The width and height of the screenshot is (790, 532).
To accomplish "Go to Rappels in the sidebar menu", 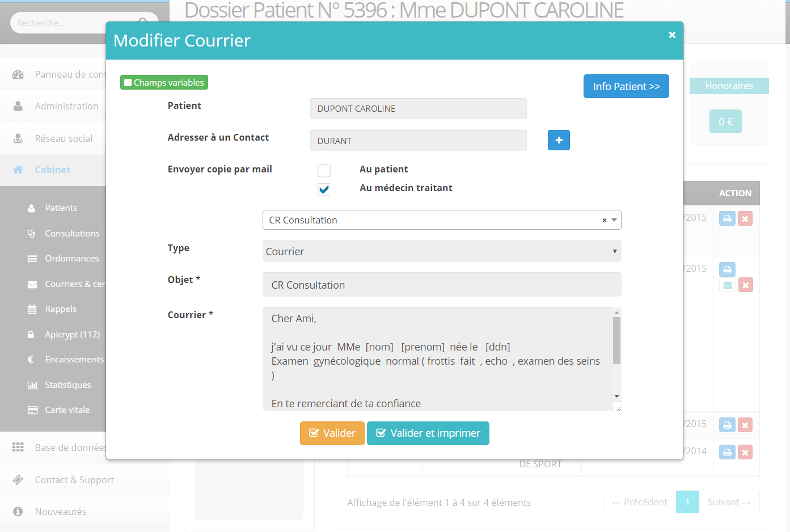I will 61,309.
